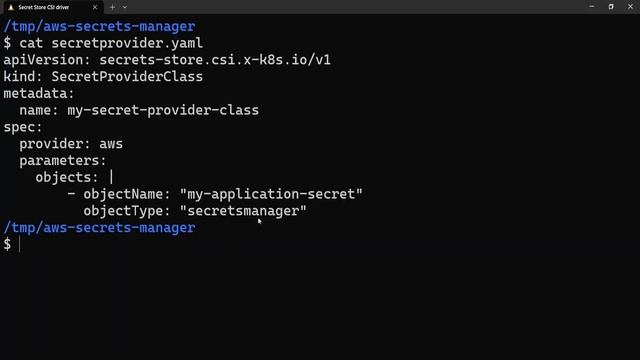Viewport: 640px width, 360px height.
Task: Close the terminal window
Action: pos(630,7)
